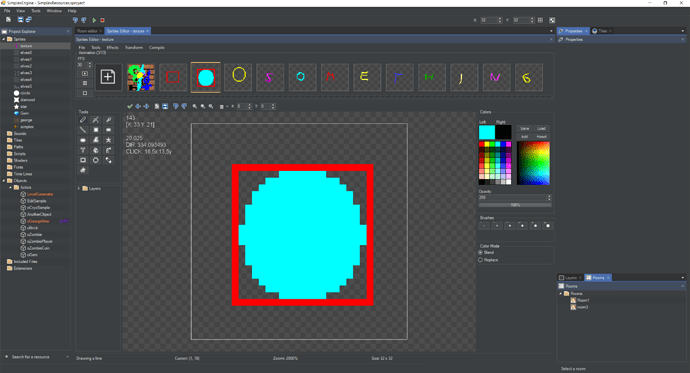Screen dimensions: 690x373
Task: Add a new frame with plus button
Action: 108,77
